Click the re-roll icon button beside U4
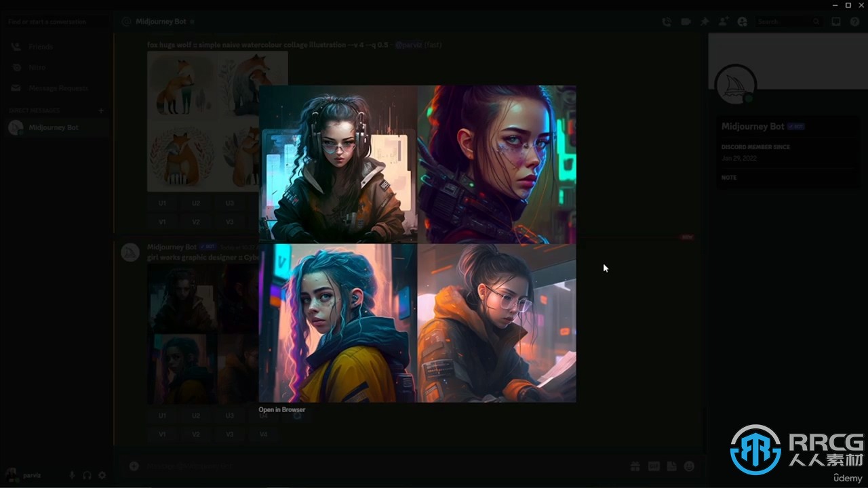Screen dimensions: 868x488 click(x=297, y=415)
